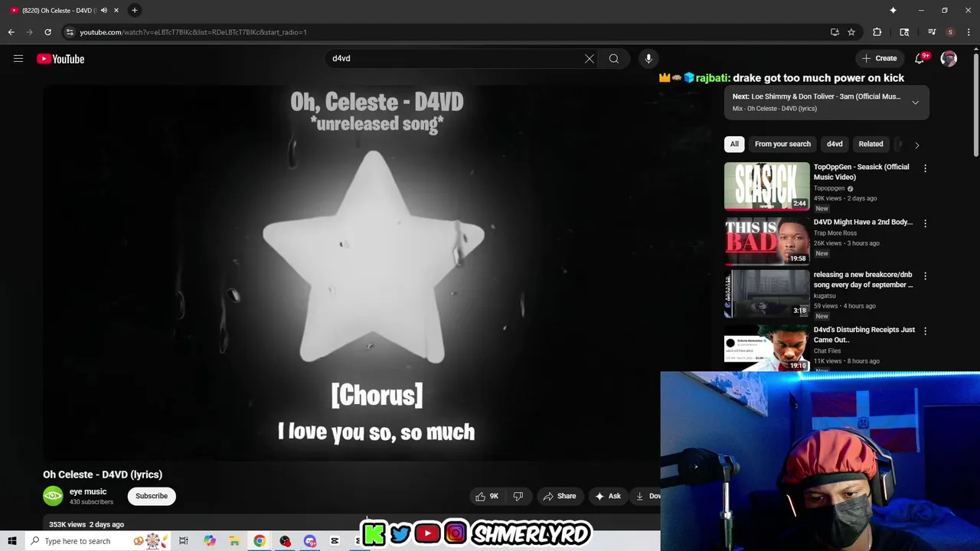This screenshot has width=980, height=551.
Task: Open File Explorer from the taskbar
Action: (234, 541)
